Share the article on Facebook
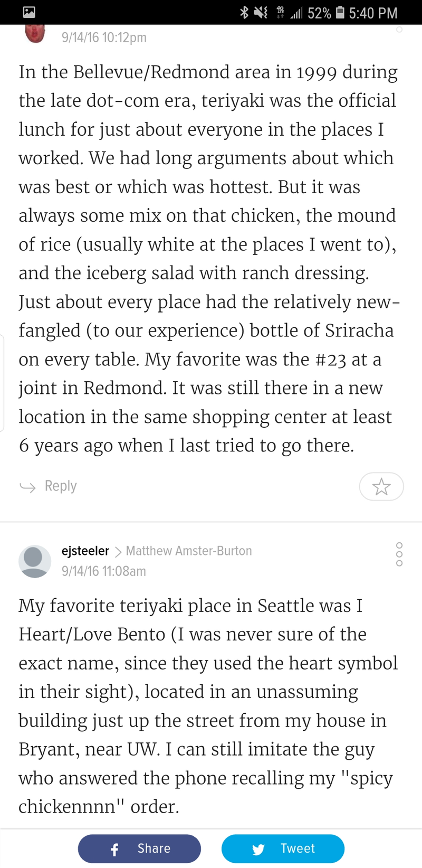 (139, 848)
